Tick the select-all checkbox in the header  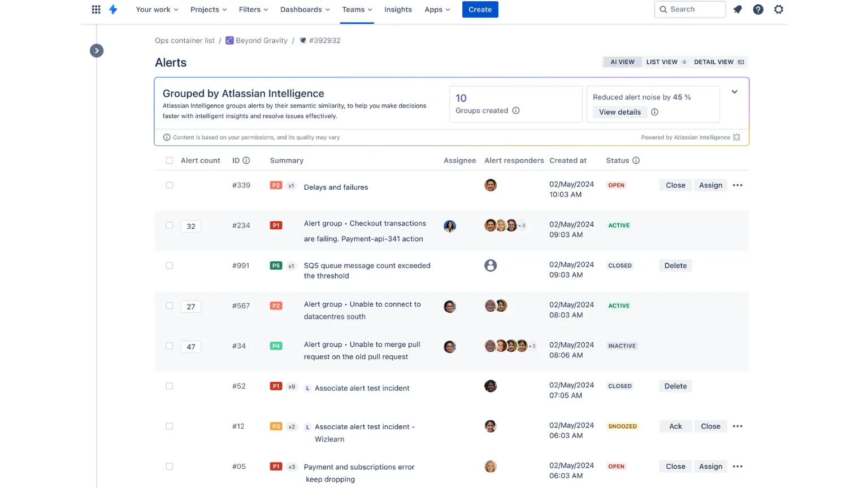169,160
